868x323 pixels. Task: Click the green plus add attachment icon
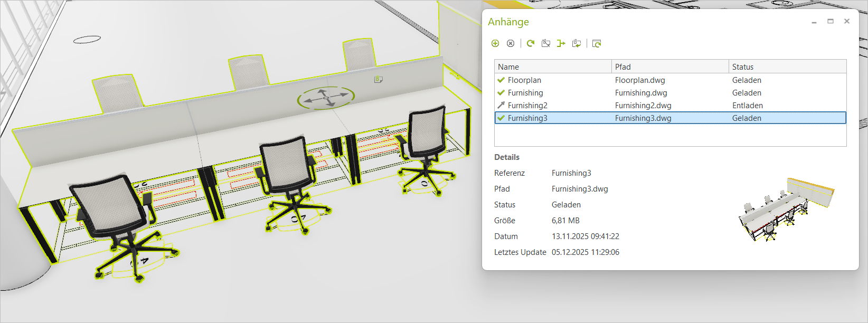495,43
